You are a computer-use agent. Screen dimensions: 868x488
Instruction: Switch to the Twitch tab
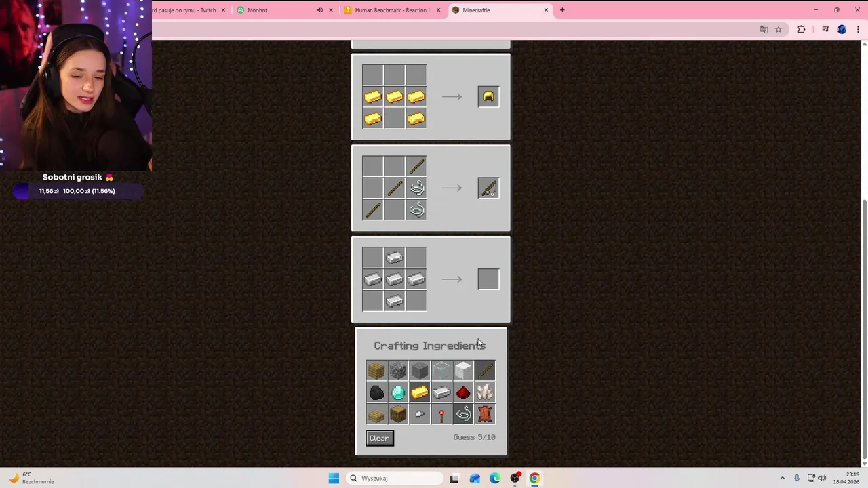click(x=184, y=10)
